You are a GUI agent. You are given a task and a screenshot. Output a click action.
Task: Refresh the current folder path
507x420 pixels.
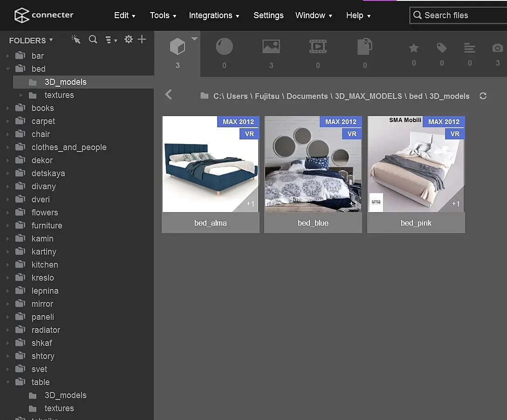tap(483, 96)
